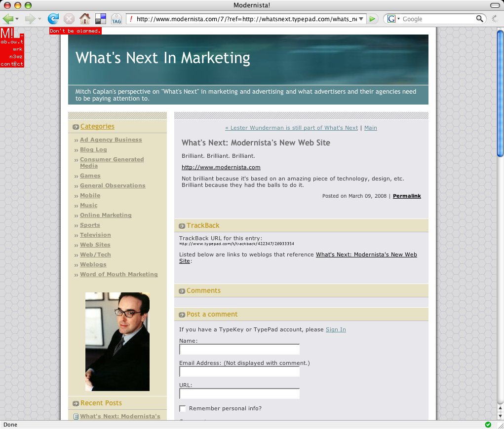Open the Categories heading link
This screenshot has height=429, width=504.
[97, 127]
